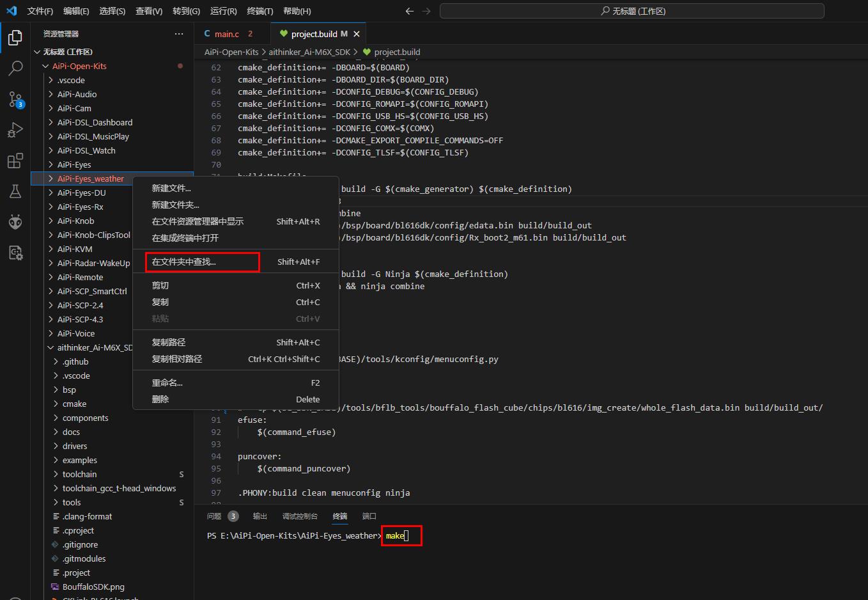Collapse the AiPi-Open-Kits root folder
The height and width of the screenshot is (600, 868).
pyautogui.click(x=45, y=66)
